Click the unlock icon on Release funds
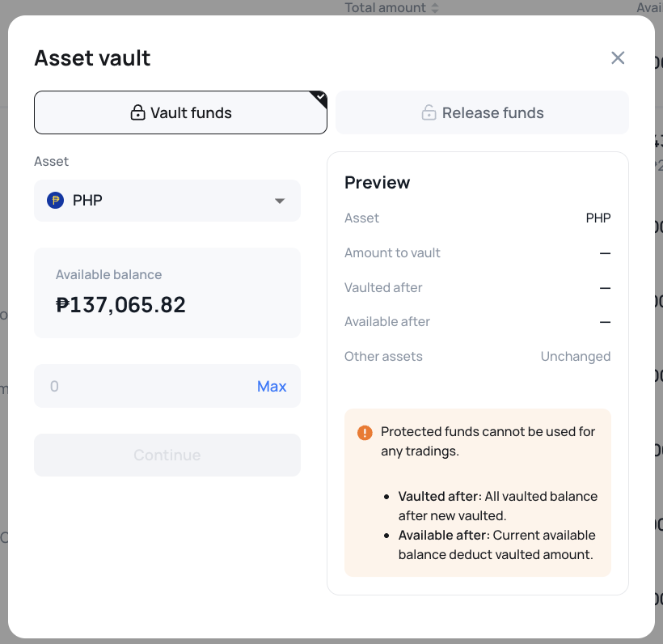The width and height of the screenshot is (663, 644). 429,112
